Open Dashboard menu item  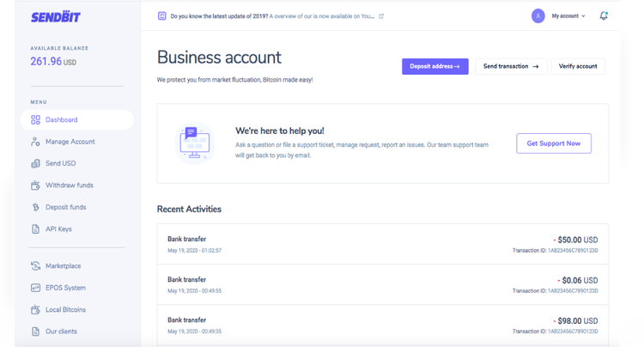(x=76, y=119)
